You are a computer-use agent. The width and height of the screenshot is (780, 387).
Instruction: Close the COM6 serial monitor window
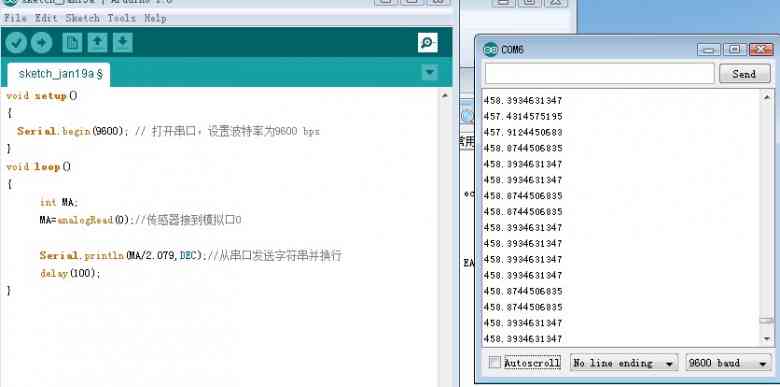761,50
